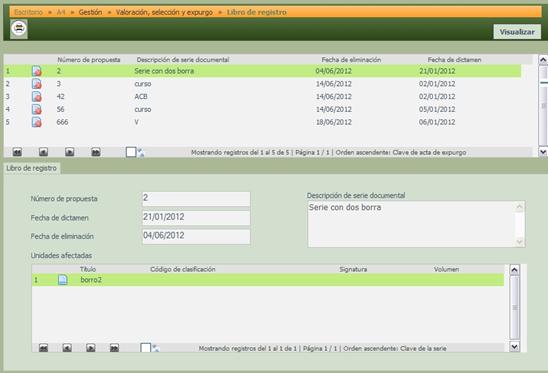Screen dimensions: 548x373
Task: Sort by Título column in units grid
Action: pyautogui.click(x=88, y=269)
